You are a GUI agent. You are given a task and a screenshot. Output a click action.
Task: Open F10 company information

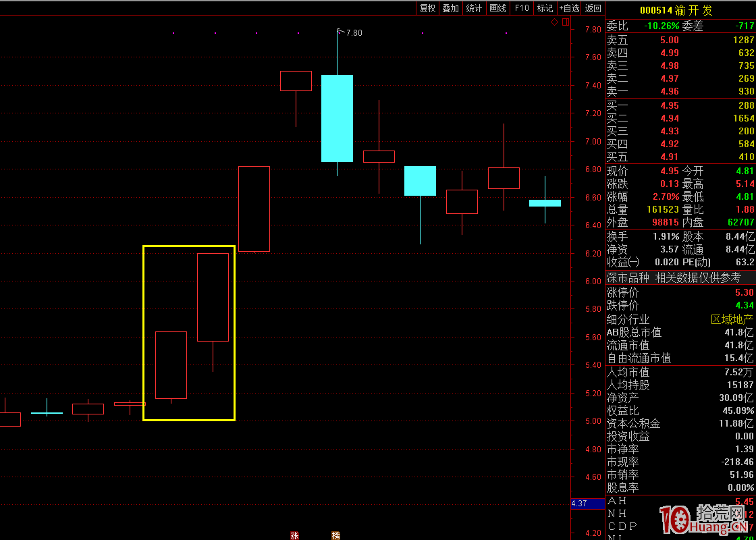521,7
